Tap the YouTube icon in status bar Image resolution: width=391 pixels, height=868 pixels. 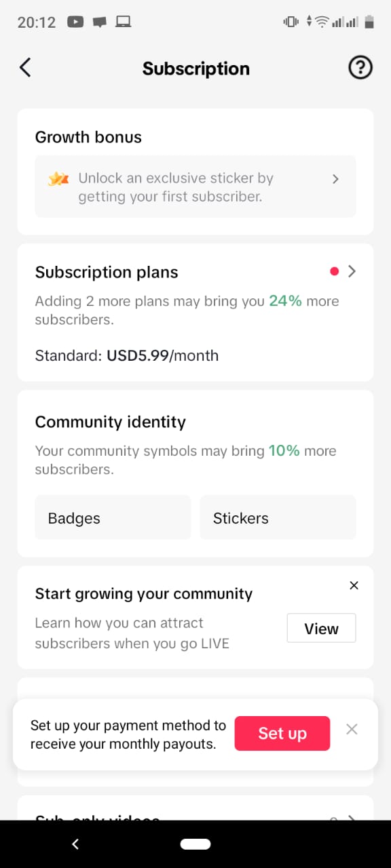pyautogui.click(x=75, y=22)
